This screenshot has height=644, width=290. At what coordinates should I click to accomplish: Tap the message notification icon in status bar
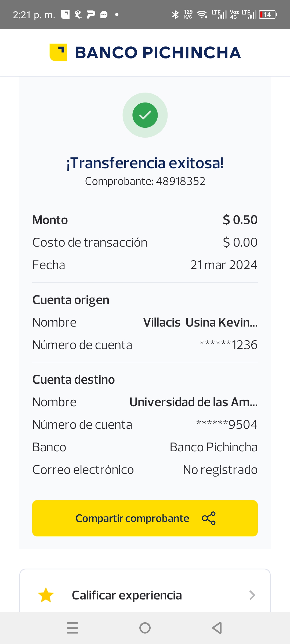(104, 14)
